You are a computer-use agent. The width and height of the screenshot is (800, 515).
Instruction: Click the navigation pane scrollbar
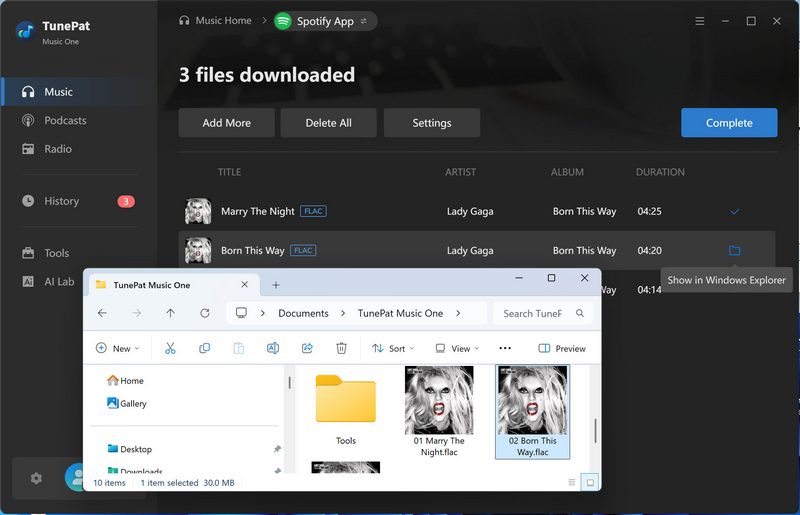(x=289, y=383)
